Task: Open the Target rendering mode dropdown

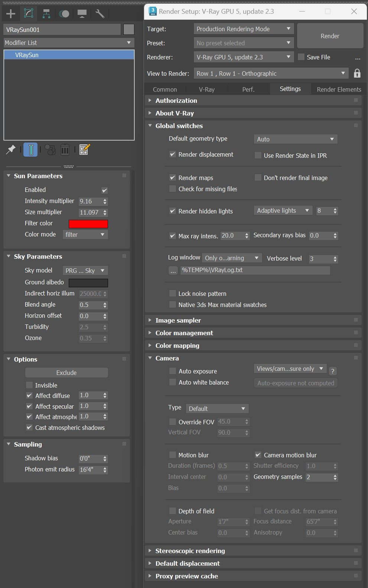Action: [244, 29]
